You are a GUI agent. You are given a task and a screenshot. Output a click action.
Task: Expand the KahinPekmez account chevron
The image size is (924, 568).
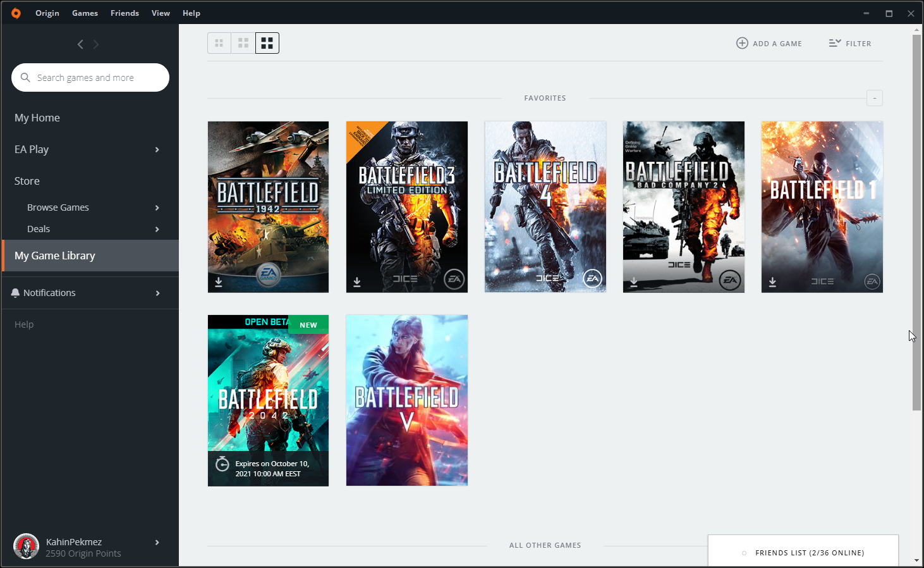pyautogui.click(x=157, y=542)
